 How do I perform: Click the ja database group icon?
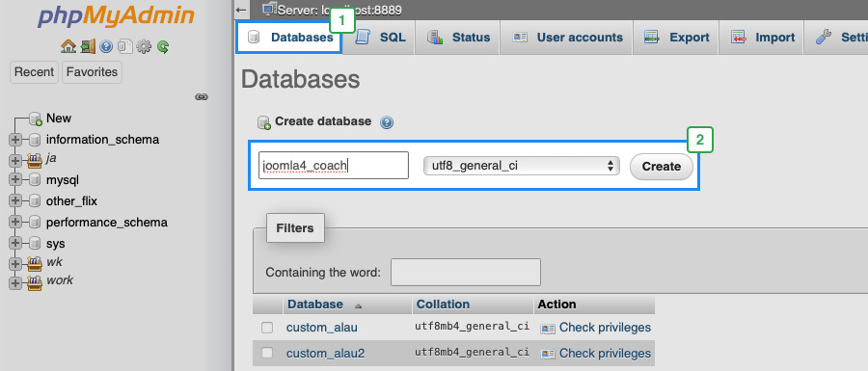tap(35, 160)
